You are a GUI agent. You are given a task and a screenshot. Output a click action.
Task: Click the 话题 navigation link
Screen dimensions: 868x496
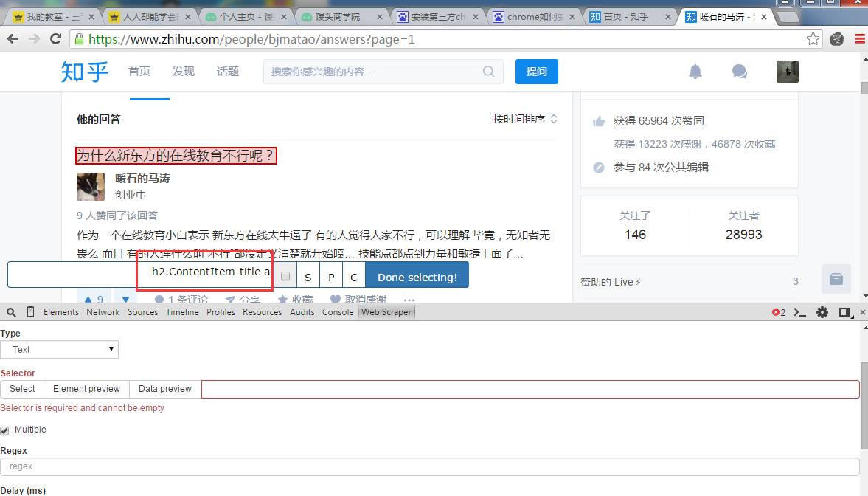tap(228, 72)
